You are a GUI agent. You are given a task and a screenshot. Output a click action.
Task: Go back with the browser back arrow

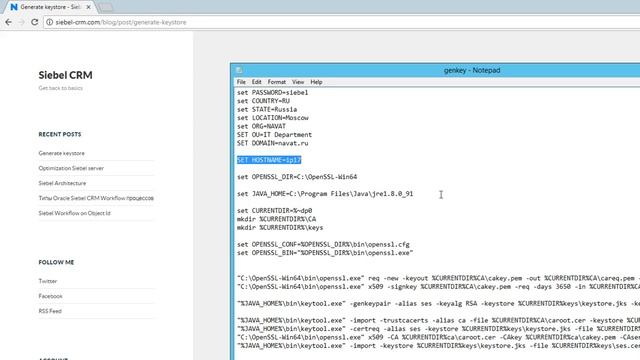click(x=9, y=22)
